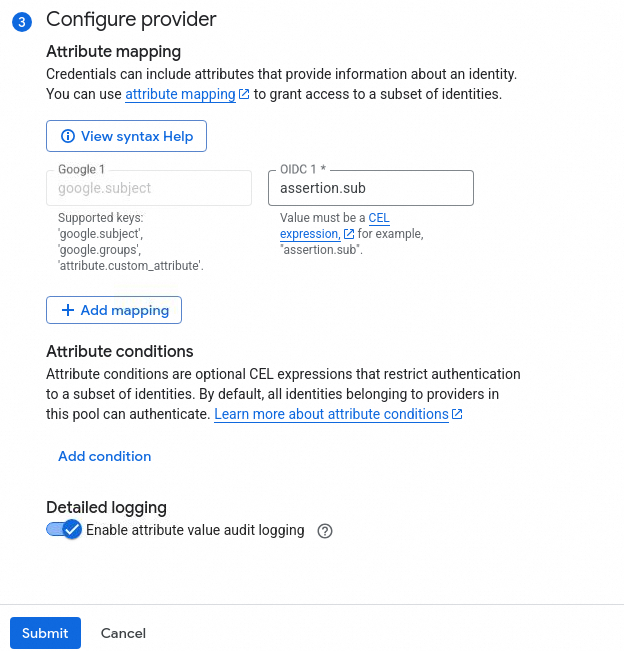
Task: Click the external-link icon beside 'attribute mapping'
Action: click(244, 95)
